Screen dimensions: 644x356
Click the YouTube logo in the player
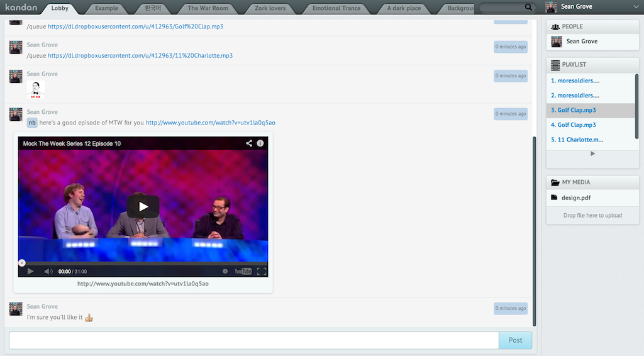click(243, 272)
